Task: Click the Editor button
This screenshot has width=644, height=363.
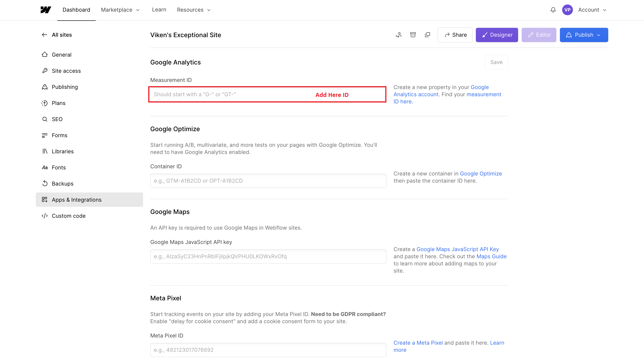Action: (539, 35)
